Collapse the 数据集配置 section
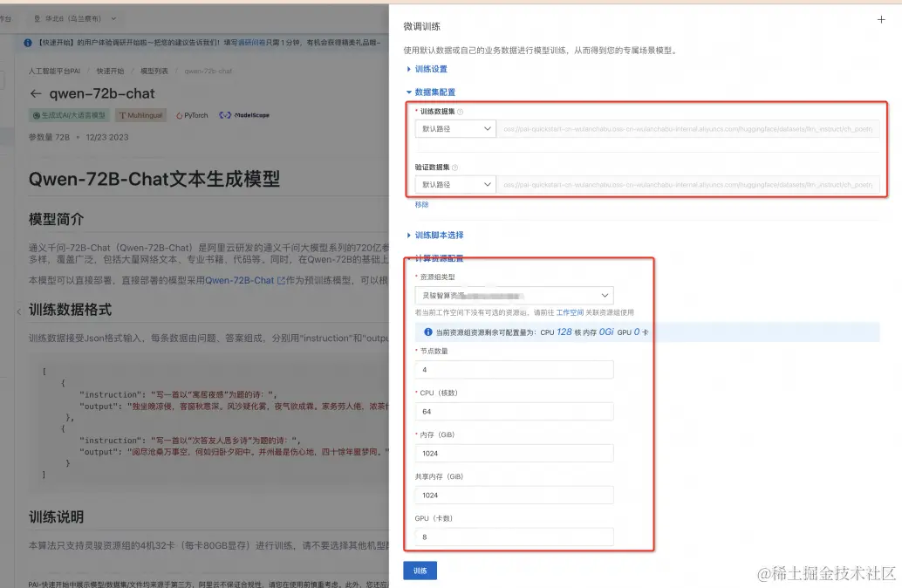 [x=431, y=92]
